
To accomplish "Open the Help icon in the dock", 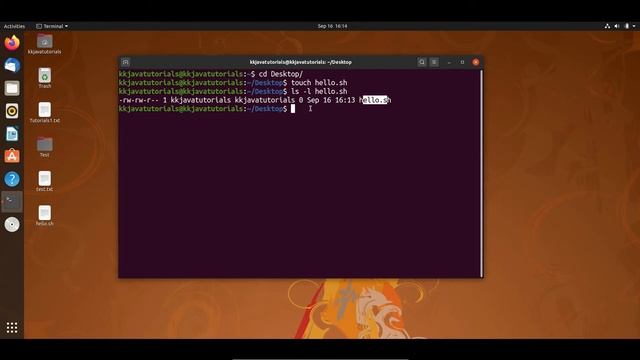I will [12, 179].
